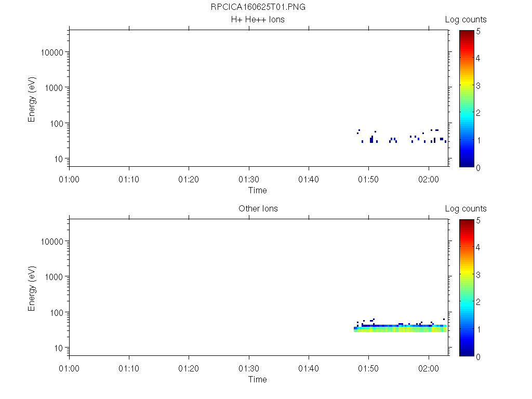Select the 'H+ He++ Ions' plot title

pos(258,20)
